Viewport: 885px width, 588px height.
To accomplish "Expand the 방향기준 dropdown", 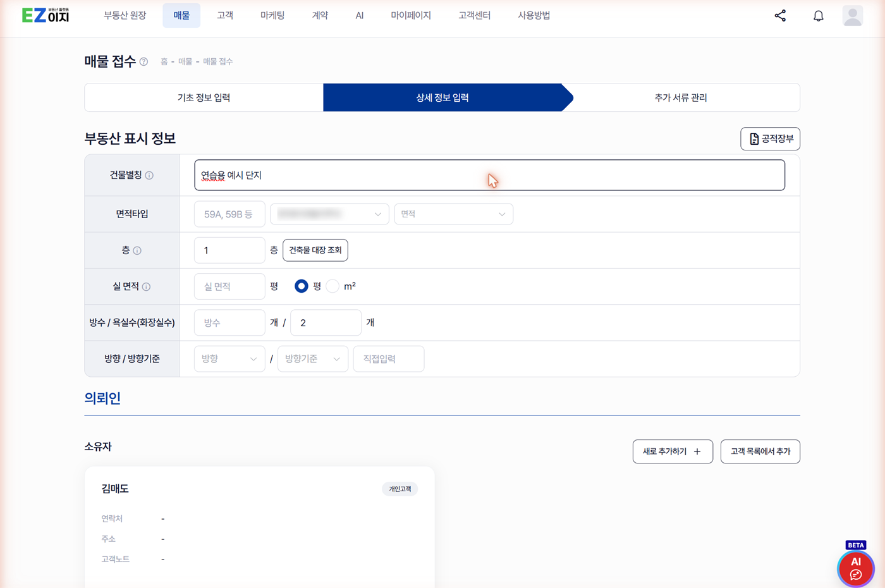I will 313,359.
